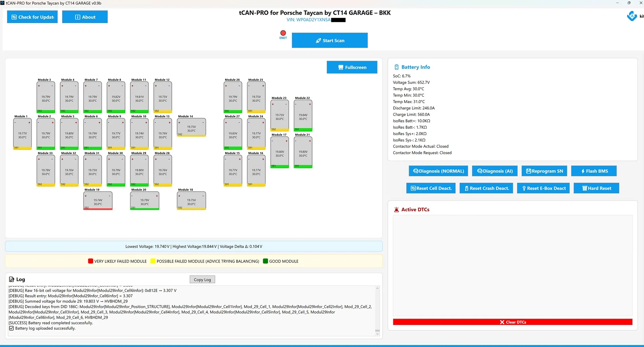
Task: Click the document icon beside Log
Action: (11, 279)
